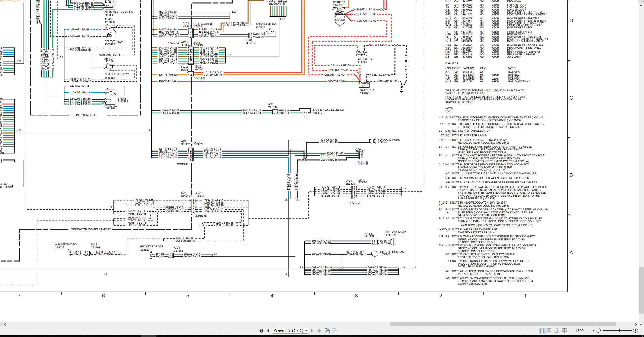Click the COUPLER SW label

[113, 42]
